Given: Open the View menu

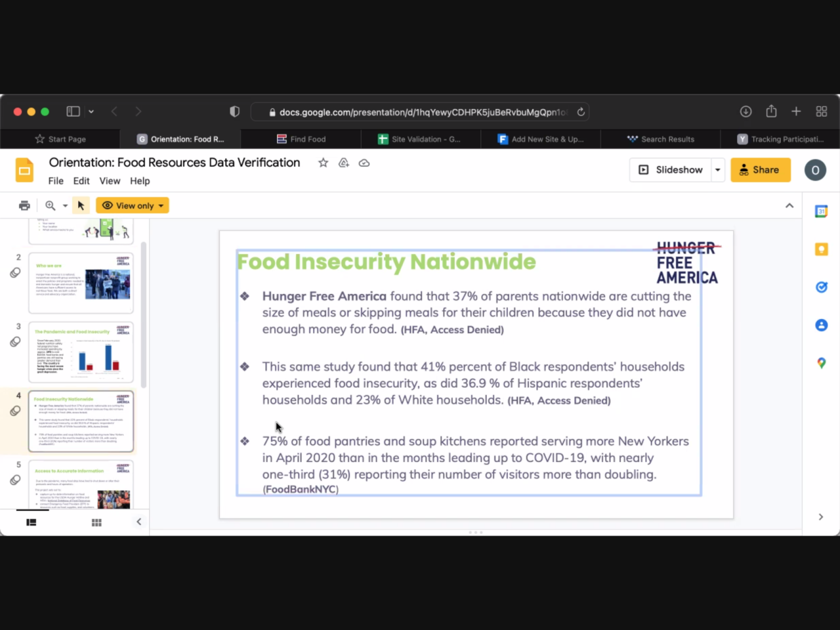Looking at the screenshot, I should 110,181.
